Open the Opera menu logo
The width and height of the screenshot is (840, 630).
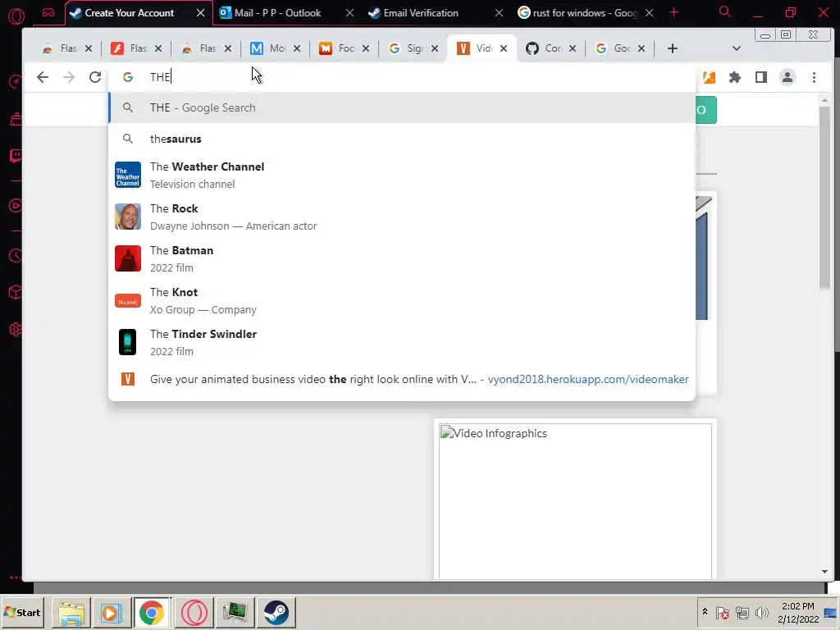tap(16, 15)
